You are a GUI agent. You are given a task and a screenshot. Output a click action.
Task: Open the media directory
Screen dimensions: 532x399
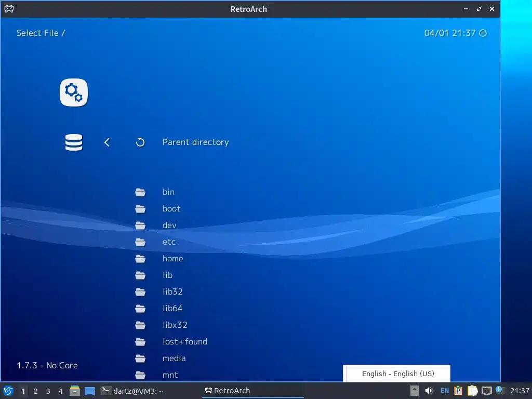[x=174, y=358]
